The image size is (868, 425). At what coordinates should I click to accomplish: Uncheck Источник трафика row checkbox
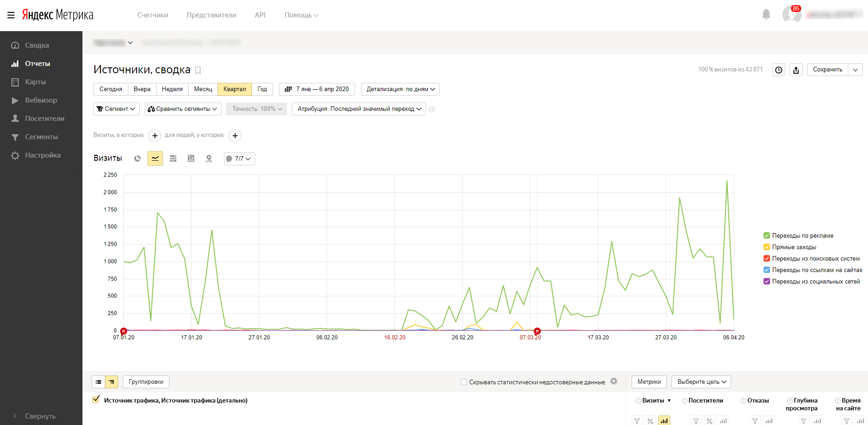tap(96, 399)
